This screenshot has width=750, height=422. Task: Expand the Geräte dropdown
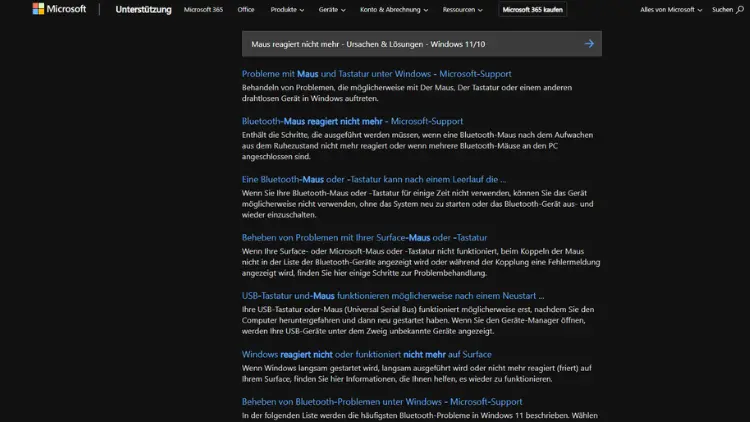coord(332,10)
